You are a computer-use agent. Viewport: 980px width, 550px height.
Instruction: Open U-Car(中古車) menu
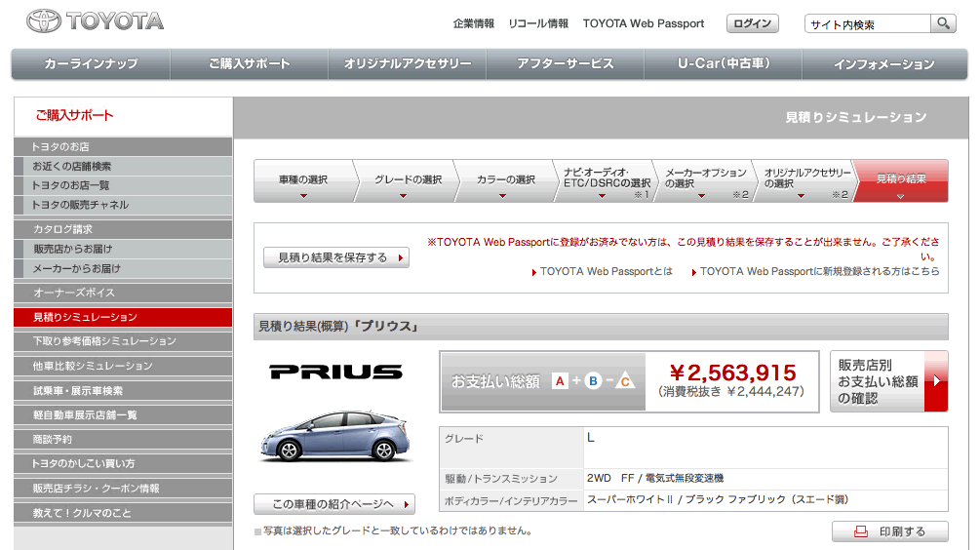[x=724, y=63]
